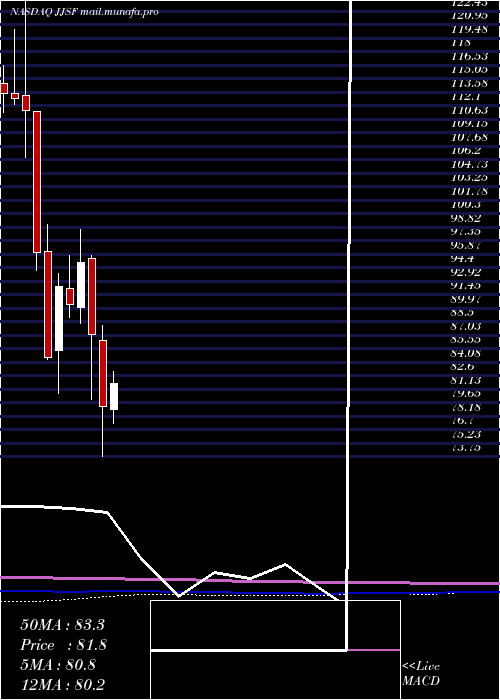The height and width of the screenshot is (700, 500).
Task: Click the tallest red candlestick body
Action: [x=37, y=182]
